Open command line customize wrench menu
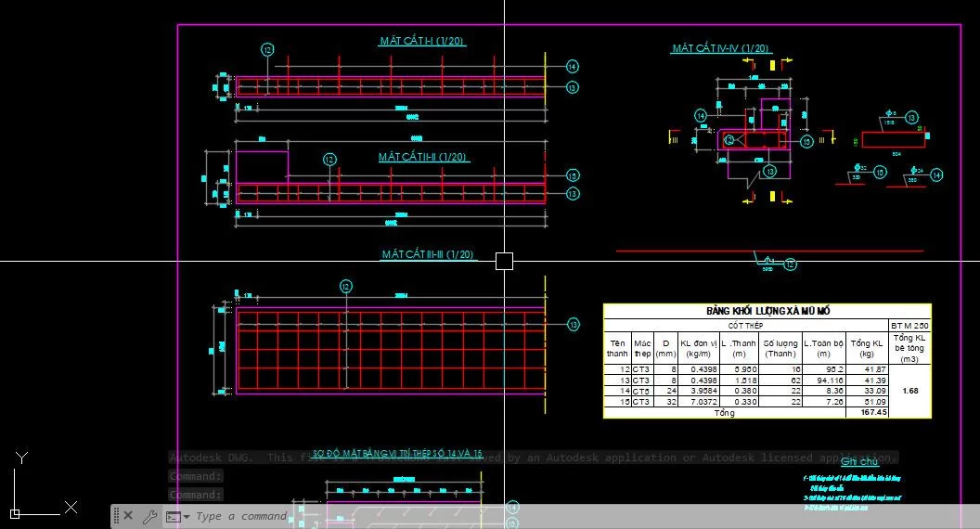The image size is (980, 529). click(x=149, y=516)
